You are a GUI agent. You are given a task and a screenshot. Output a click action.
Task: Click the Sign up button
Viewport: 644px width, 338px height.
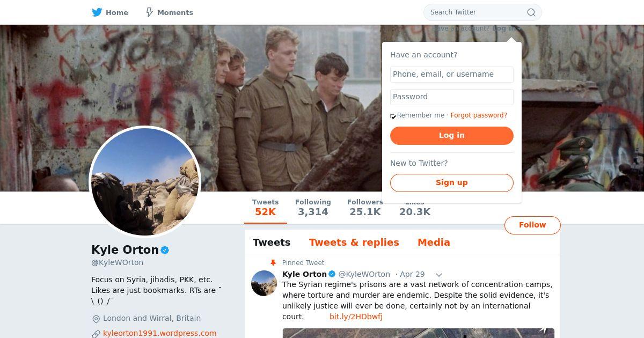click(x=451, y=182)
